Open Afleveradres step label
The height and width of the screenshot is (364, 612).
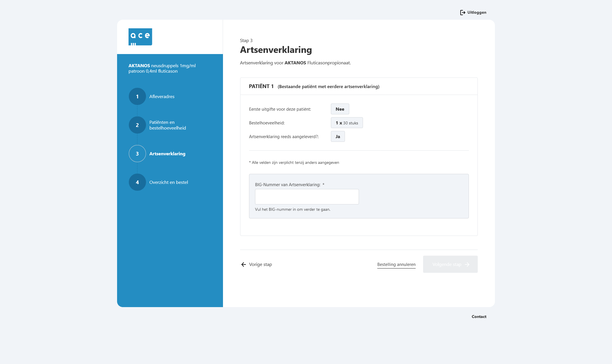click(x=162, y=97)
